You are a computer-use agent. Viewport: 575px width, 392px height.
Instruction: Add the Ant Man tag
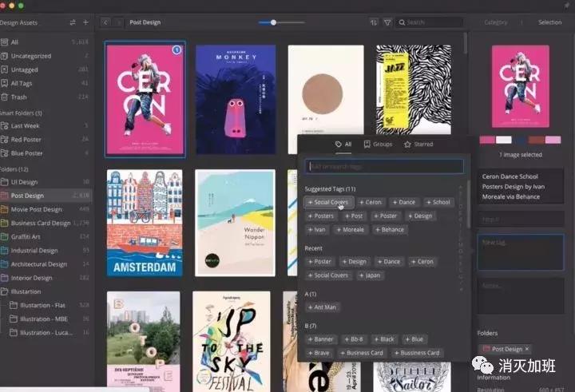click(322, 307)
